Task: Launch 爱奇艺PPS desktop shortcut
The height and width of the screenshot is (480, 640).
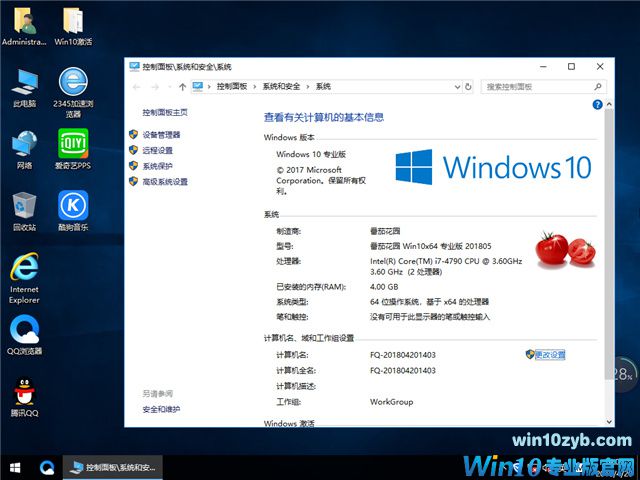Action: (x=73, y=149)
